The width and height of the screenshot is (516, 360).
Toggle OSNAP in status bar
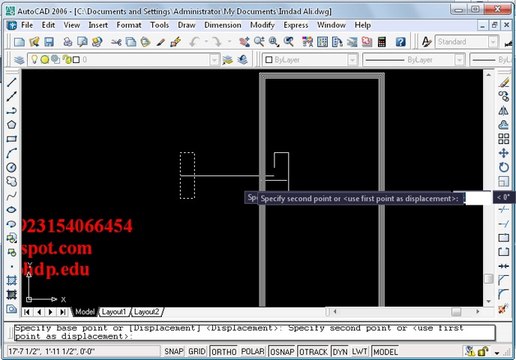(282, 351)
